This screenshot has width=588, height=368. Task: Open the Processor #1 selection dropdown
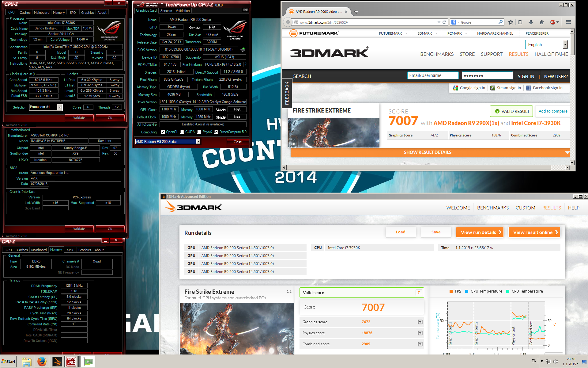[60, 107]
